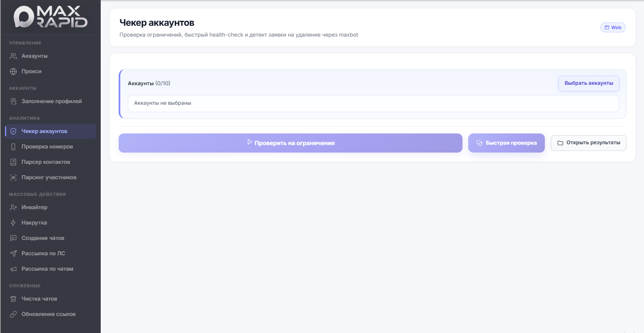Click the Чистка чатов trash icon

(x=13, y=299)
